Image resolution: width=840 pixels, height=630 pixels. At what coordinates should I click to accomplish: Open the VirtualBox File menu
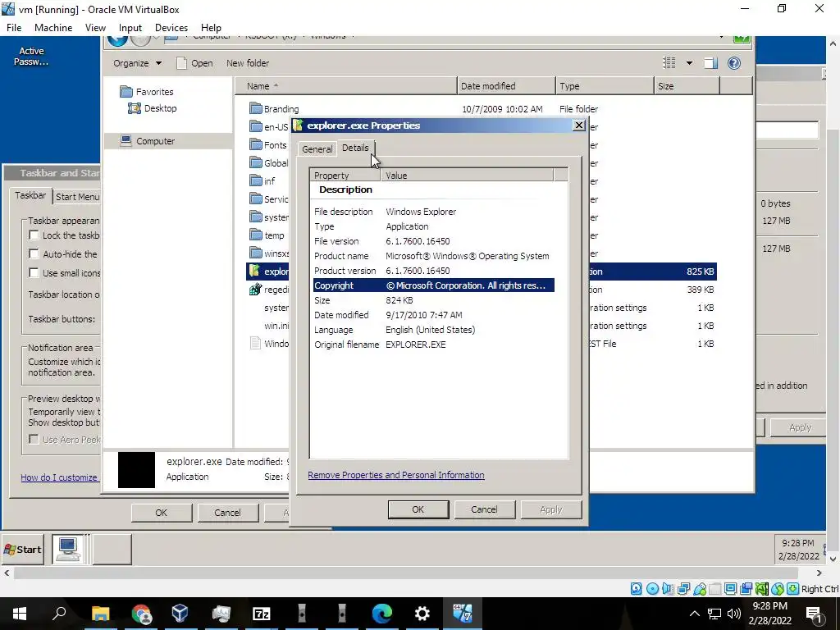click(x=14, y=28)
